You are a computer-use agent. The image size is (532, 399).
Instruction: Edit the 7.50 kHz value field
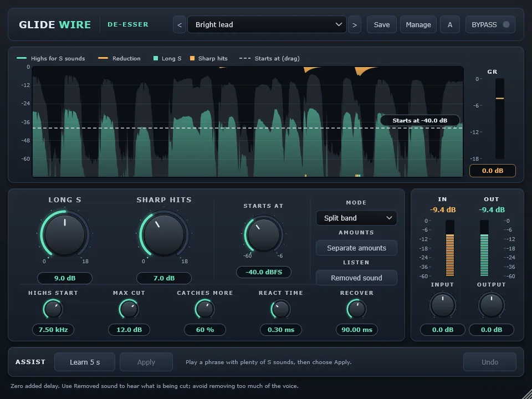[53, 330]
